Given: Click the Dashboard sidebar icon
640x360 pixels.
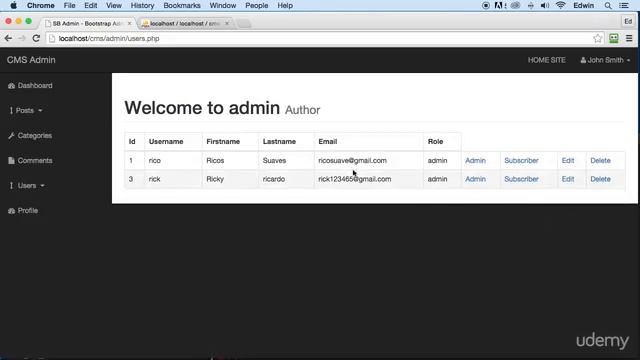Looking at the screenshot, I should click(11, 86).
